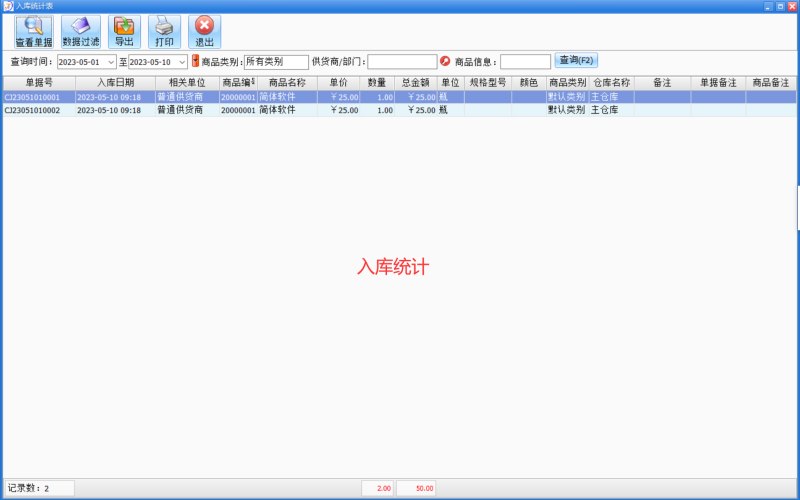Export data with the 导出 button
800x500 pixels.
pyautogui.click(x=124, y=32)
